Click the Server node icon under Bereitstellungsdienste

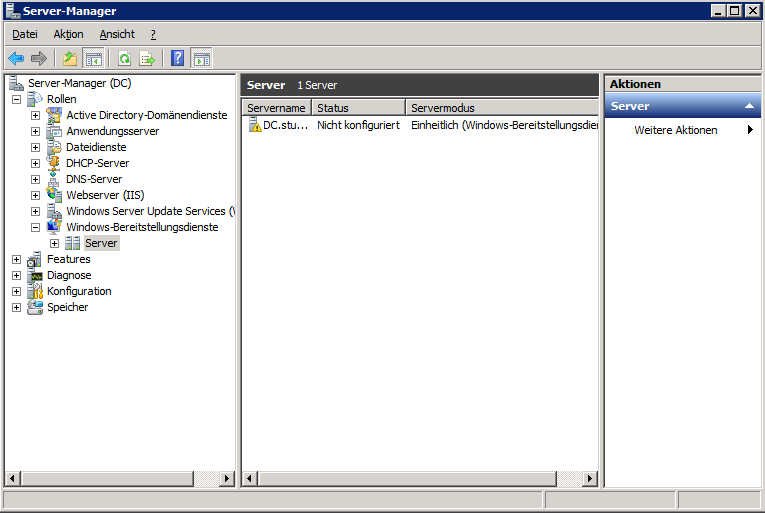73,243
